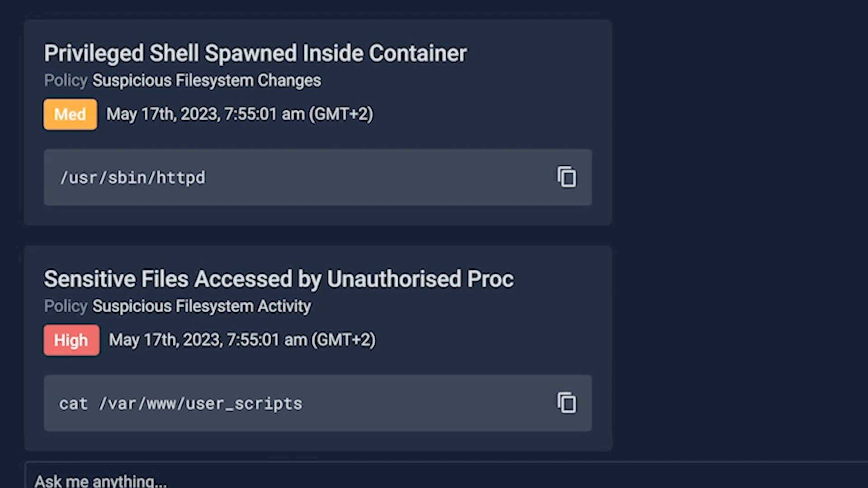
Task: Click the Suspicious Filesystem Activity policy name
Action: (202, 306)
